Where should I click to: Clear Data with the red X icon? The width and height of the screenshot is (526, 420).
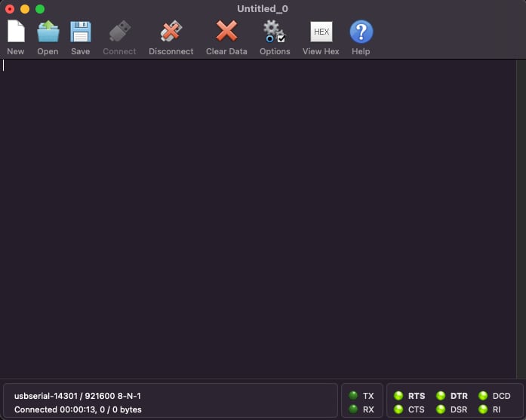tap(226, 31)
